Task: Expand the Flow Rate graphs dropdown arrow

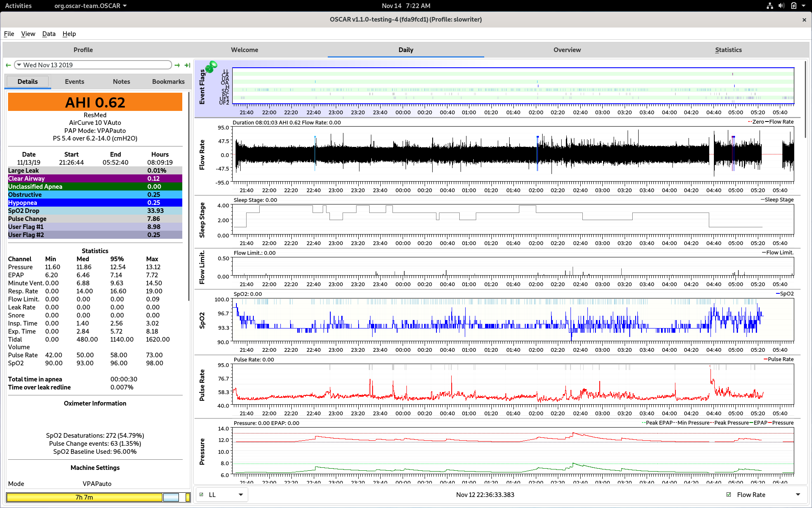Action: coord(798,494)
